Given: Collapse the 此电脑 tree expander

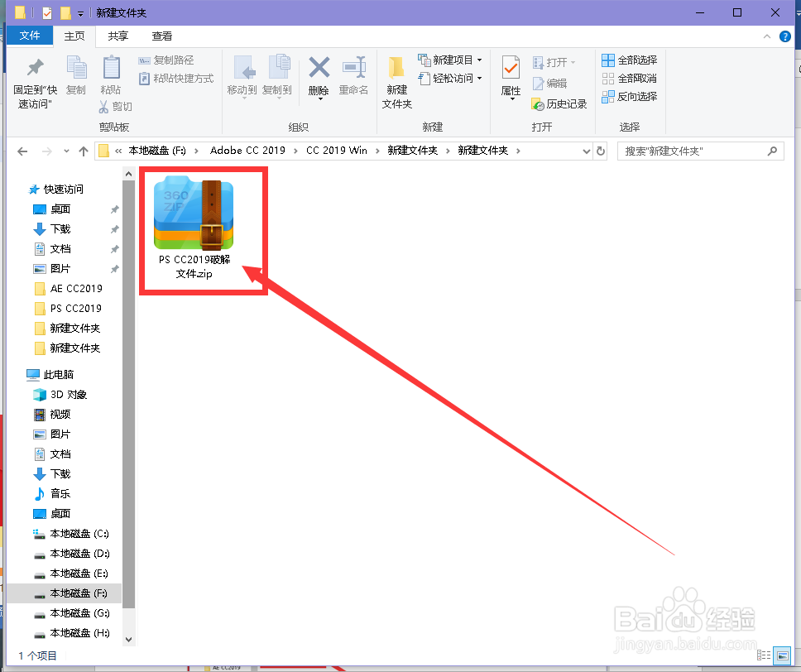Looking at the screenshot, I should tap(18, 375).
